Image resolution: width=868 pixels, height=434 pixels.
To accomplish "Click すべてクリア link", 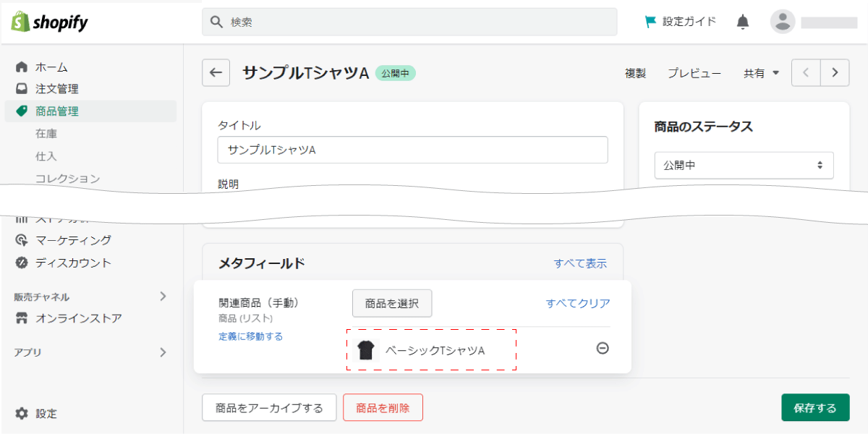I will point(578,303).
